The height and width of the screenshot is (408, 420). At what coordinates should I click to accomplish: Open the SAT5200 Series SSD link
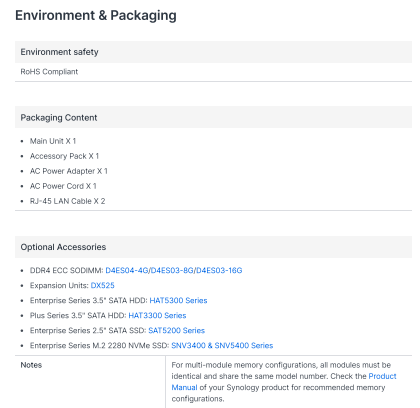pos(177,330)
